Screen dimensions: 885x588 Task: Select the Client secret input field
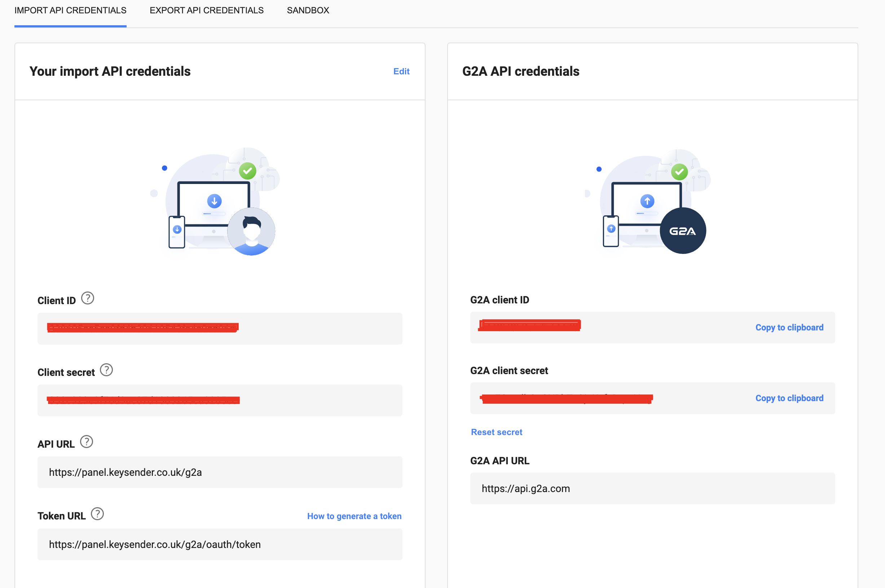pyautogui.click(x=220, y=400)
